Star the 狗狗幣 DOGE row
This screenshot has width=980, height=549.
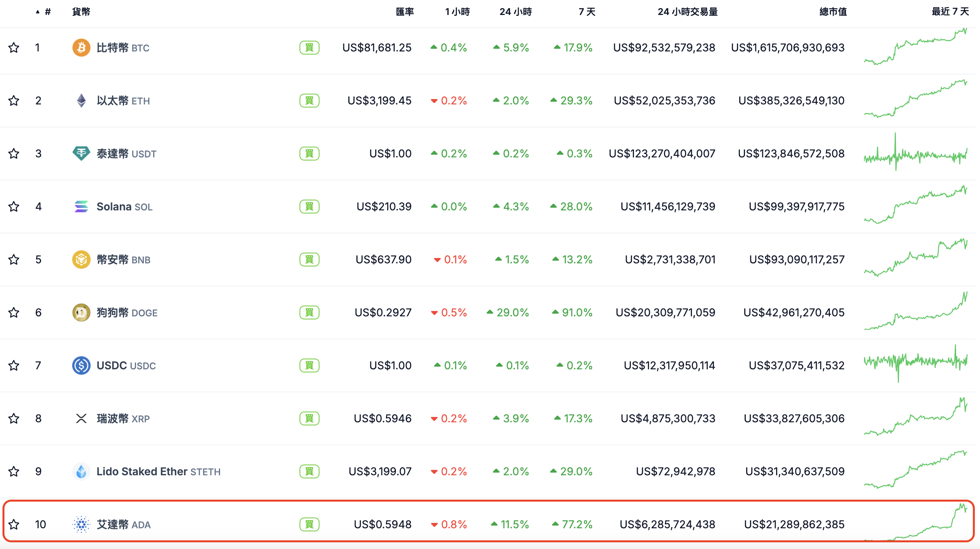point(14,313)
